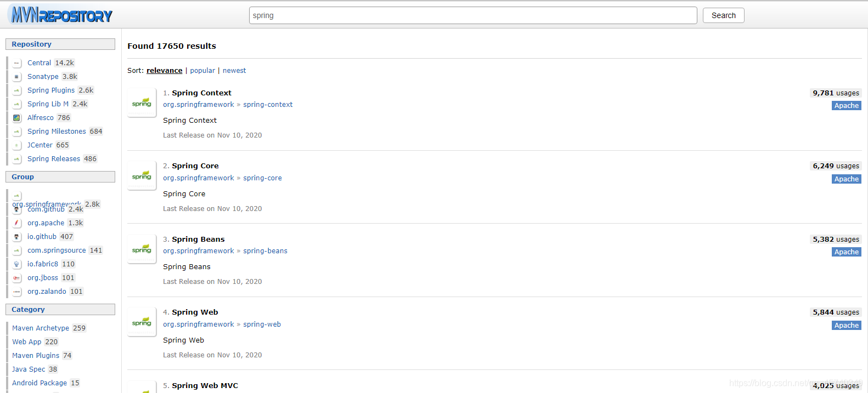Filter by Maven Archetype category

click(41, 328)
